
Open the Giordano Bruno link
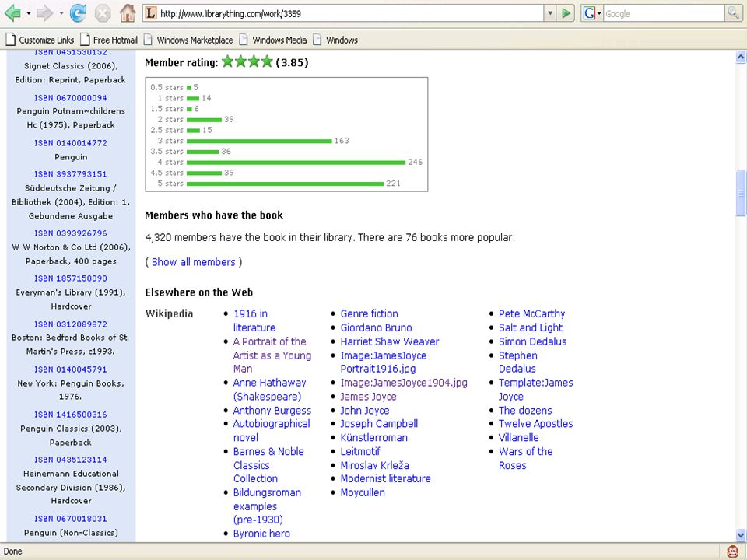tap(376, 327)
